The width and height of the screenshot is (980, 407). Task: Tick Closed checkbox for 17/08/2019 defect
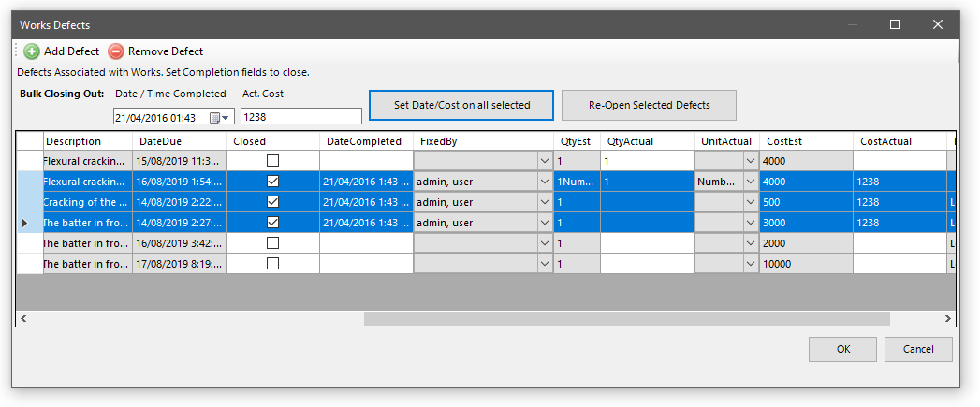(272, 264)
